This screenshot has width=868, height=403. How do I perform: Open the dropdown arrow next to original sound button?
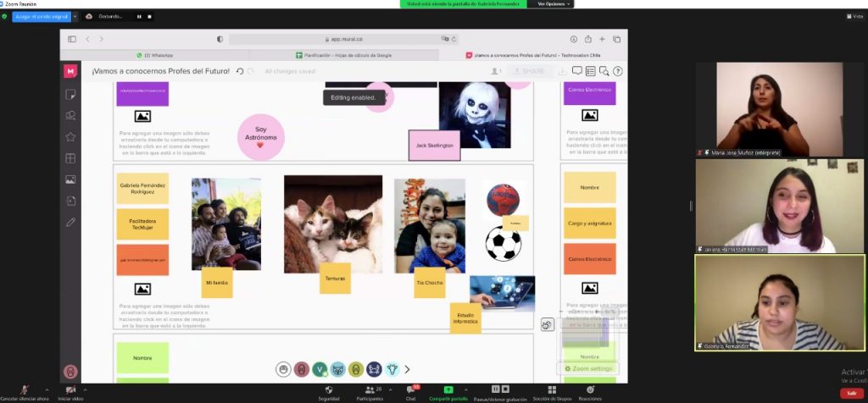click(75, 17)
